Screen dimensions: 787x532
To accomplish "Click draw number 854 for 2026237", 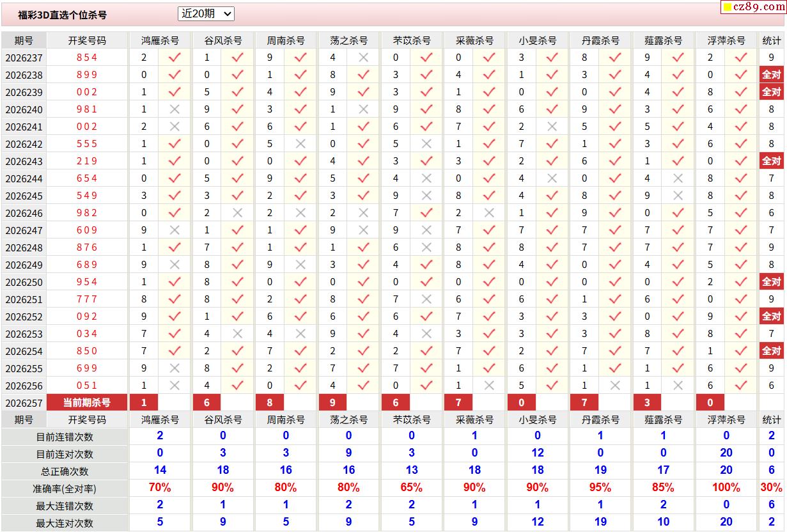I will pos(87,57).
